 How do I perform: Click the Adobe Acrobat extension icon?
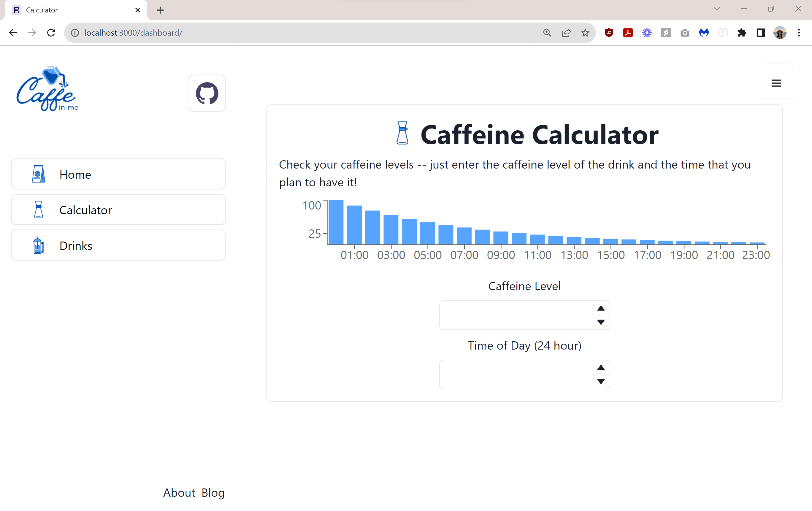pos(627,33)
